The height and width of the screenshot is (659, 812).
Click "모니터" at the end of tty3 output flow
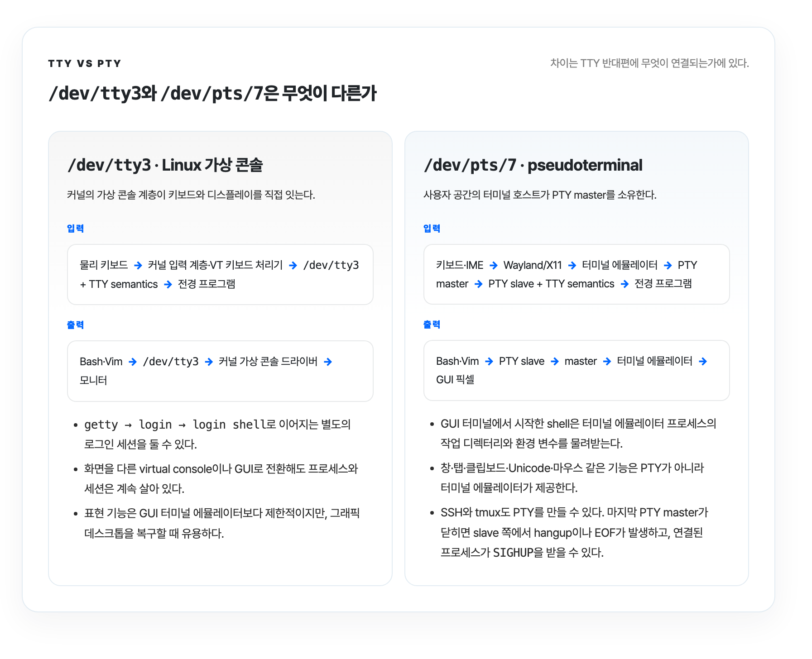(x=93, y=380)
